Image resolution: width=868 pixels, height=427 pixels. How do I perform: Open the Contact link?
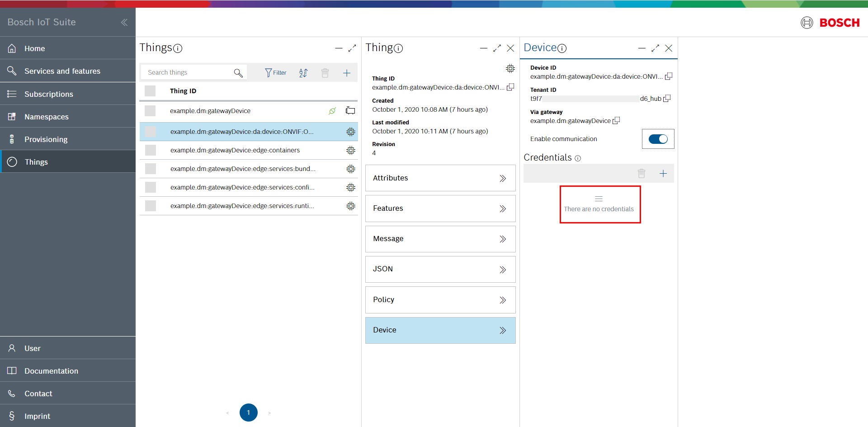[x=68, y=394]
